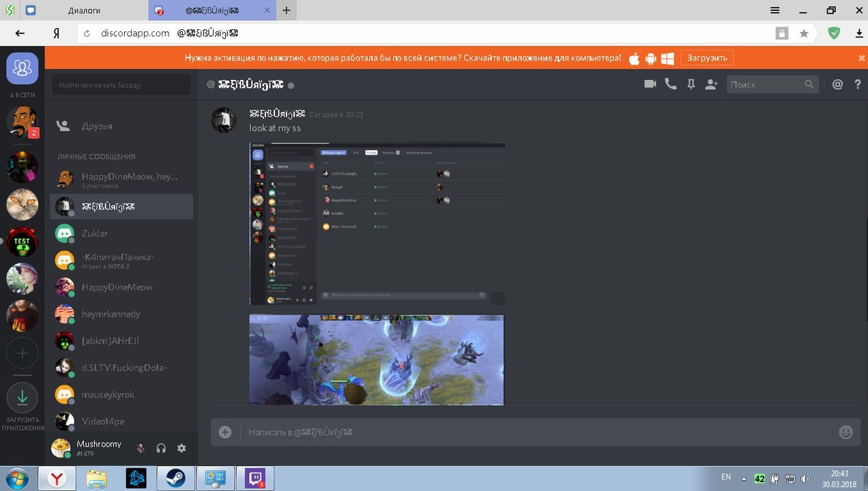The width and height of the screenshot is (868, 491).
Task: Download the Apple app from banner
Action: point(634,58)
